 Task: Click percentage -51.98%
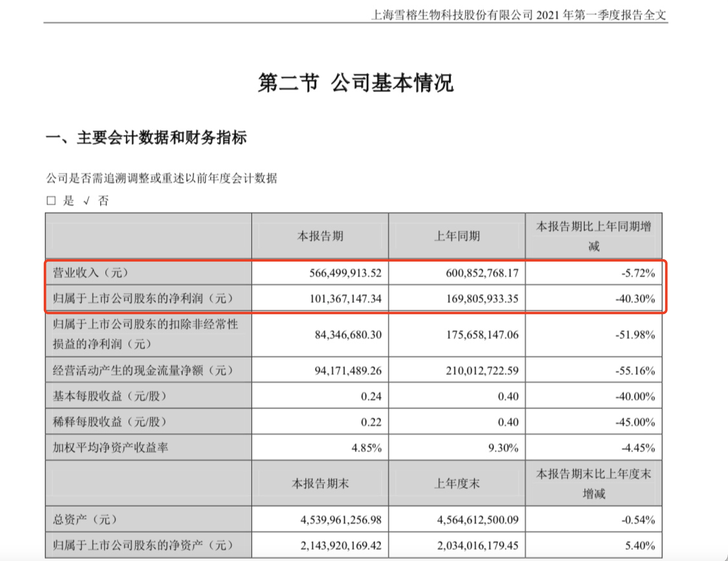635,335
